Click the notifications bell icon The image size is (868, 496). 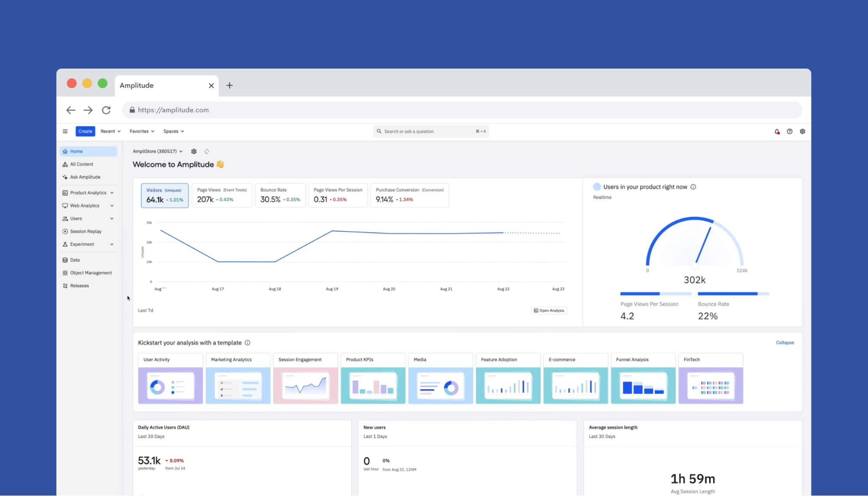point(776,131)
